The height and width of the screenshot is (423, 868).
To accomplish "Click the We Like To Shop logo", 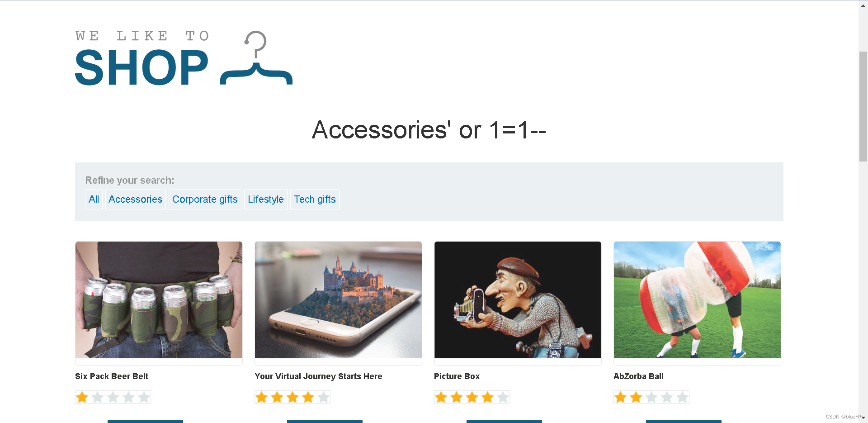I will click(x=184, y=58).
